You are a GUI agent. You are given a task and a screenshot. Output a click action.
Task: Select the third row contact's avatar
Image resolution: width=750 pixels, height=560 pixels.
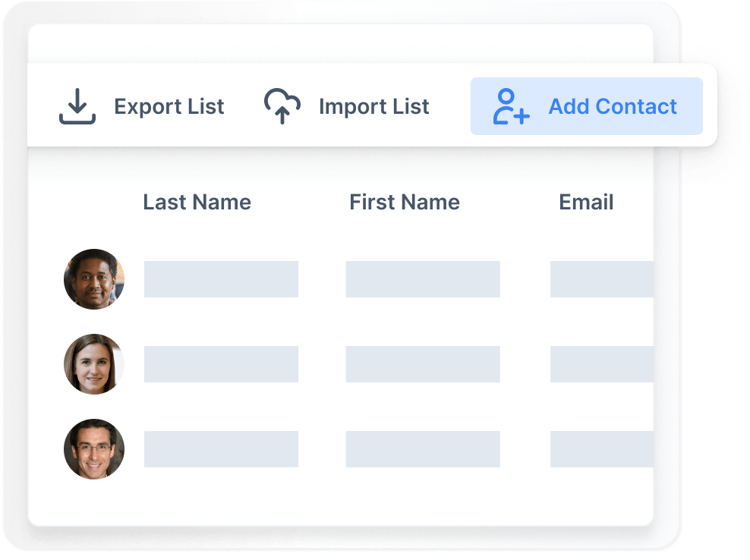[x=94, y=449]
